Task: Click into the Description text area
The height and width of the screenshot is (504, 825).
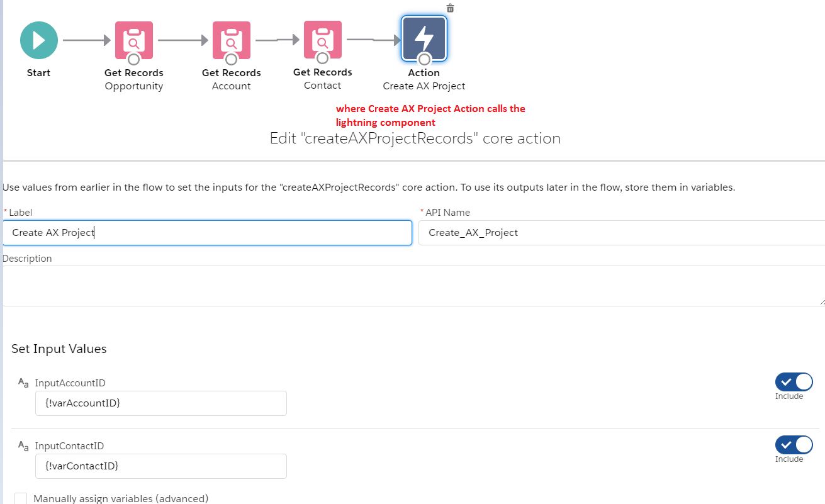Action: coord(413,286)
